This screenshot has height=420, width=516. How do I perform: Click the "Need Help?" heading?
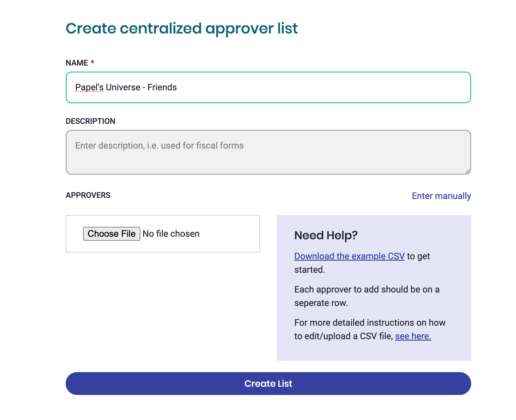(326, 235)
